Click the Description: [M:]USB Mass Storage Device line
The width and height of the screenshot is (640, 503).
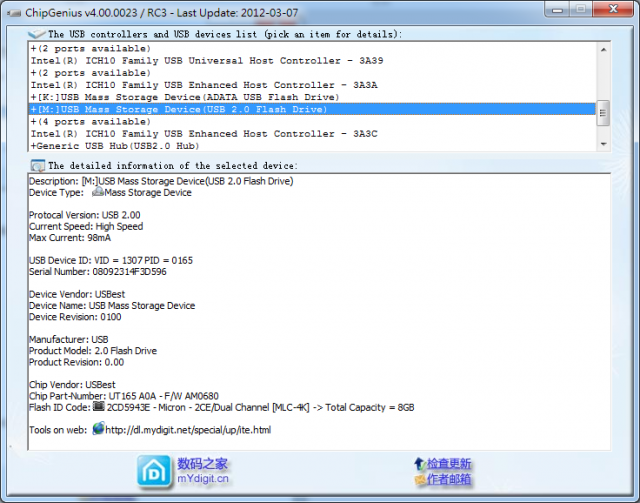pos(161,181)
